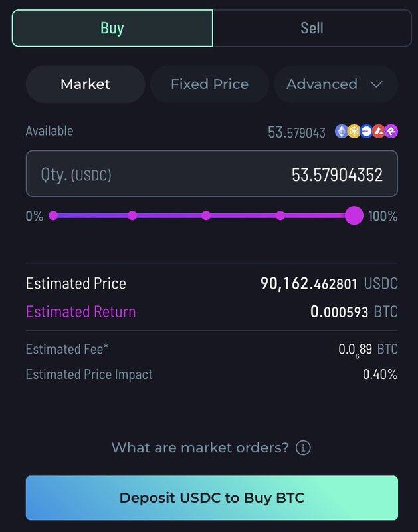Switch to the Sell tab
The width and height of the screenshot is (418, 532).
[x=312, y=28]
